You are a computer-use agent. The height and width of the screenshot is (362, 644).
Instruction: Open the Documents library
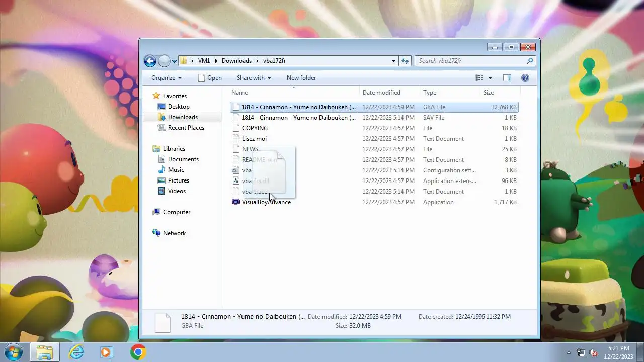[x=183, y=159]
